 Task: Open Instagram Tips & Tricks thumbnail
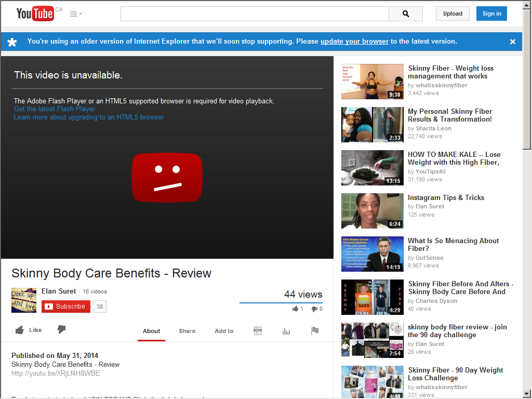pyautogui.click(x=372, y=211)
